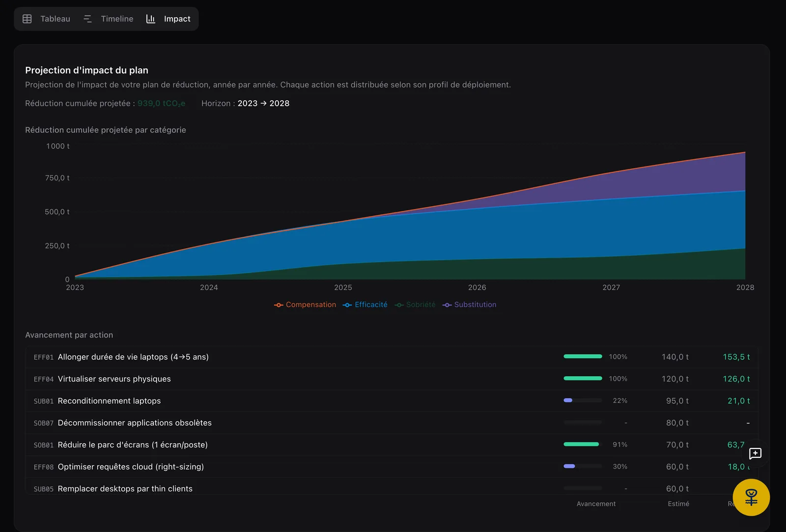Click the Impact bar-chart icon
786x532 pixels.
coord(151,19)
